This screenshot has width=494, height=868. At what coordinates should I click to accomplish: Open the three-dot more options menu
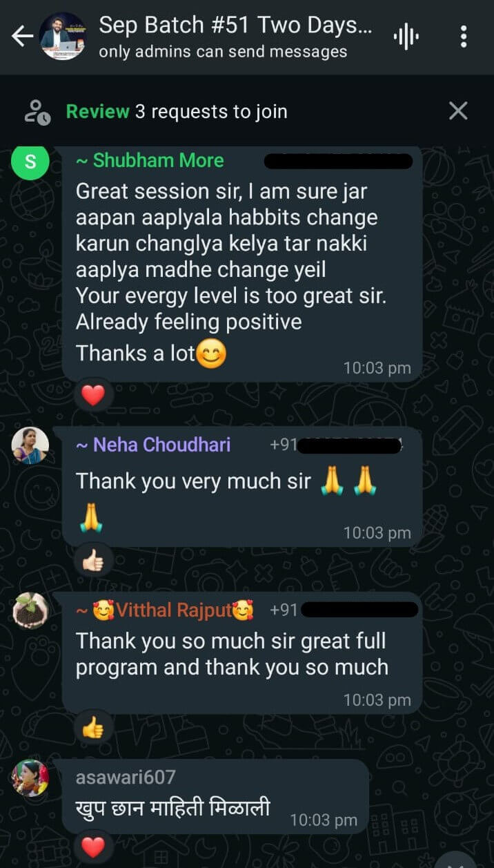(x=464, y=37)
